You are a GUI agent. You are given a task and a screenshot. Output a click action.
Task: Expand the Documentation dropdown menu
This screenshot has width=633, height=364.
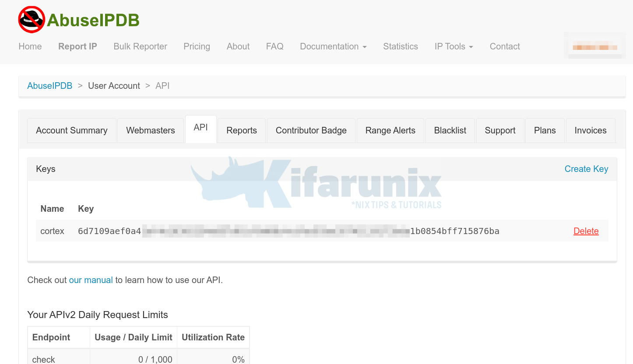click(x=333, y=46)
